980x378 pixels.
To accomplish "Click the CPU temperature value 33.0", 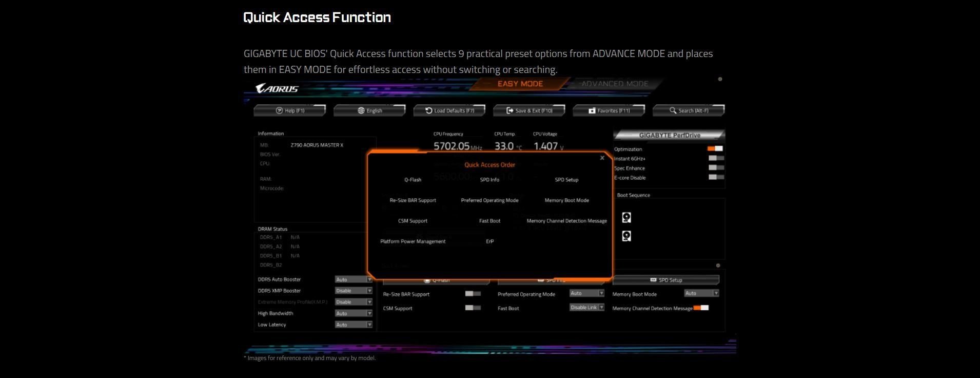I will (x=504, y=146).
